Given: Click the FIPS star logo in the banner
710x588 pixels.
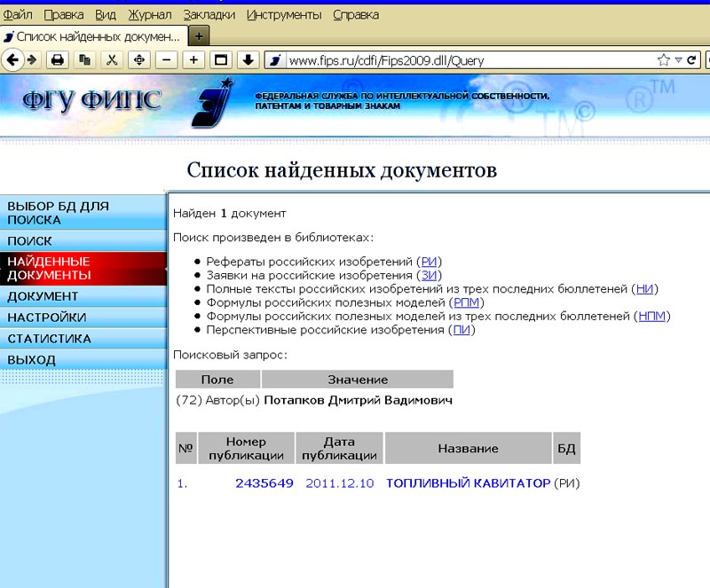Looking at the screenshot, I should point(213,102).
